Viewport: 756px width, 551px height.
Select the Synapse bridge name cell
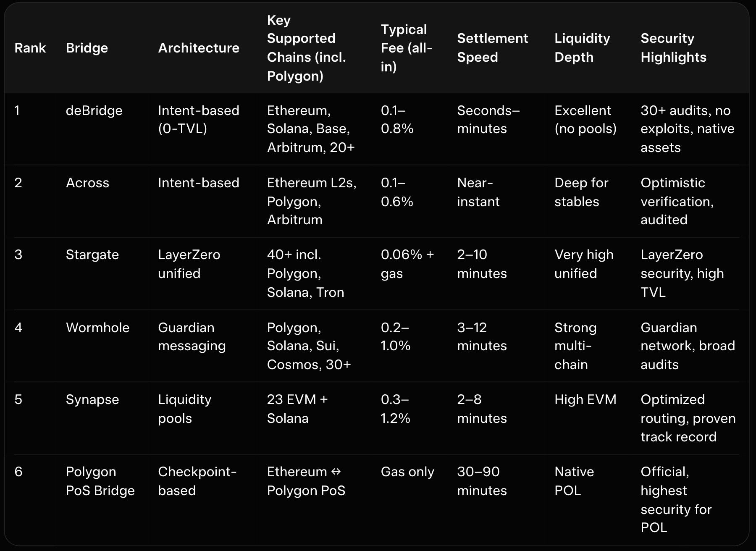coord(92,399)
